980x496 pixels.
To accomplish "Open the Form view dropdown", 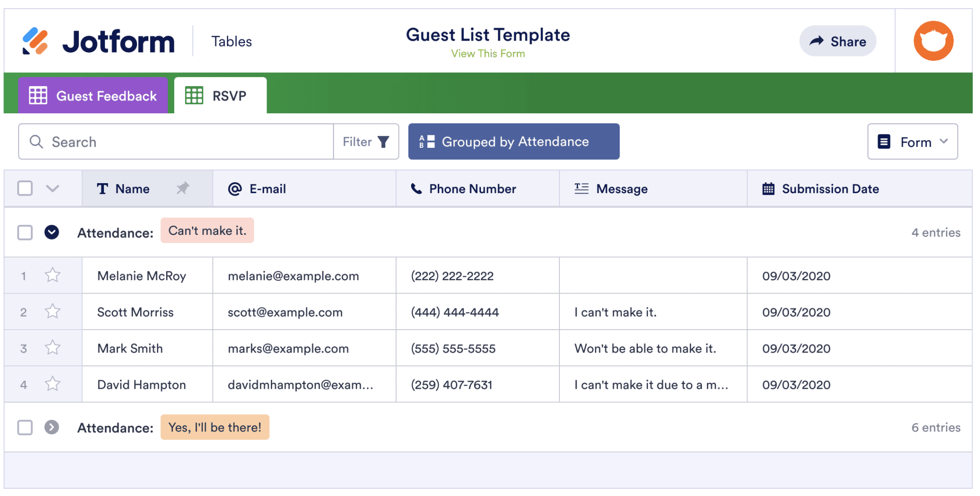I will coord(912,142).
